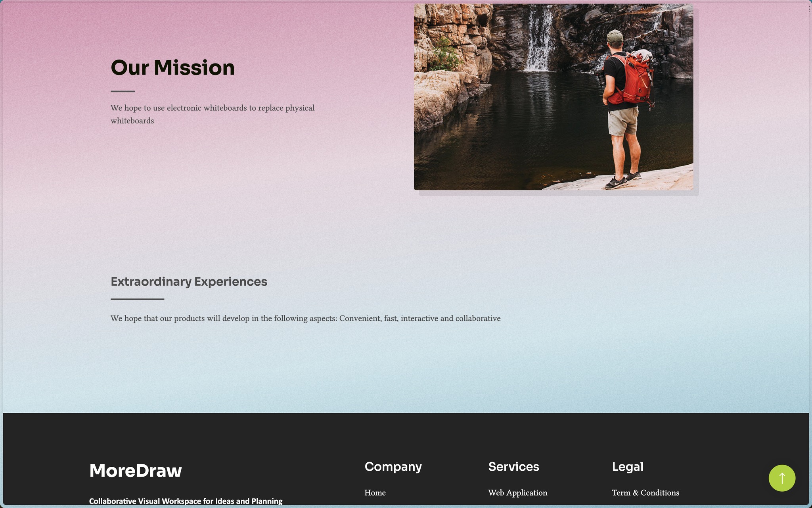
Task: Click the hiker's grey shorts in photo
Action: (623, 121)
